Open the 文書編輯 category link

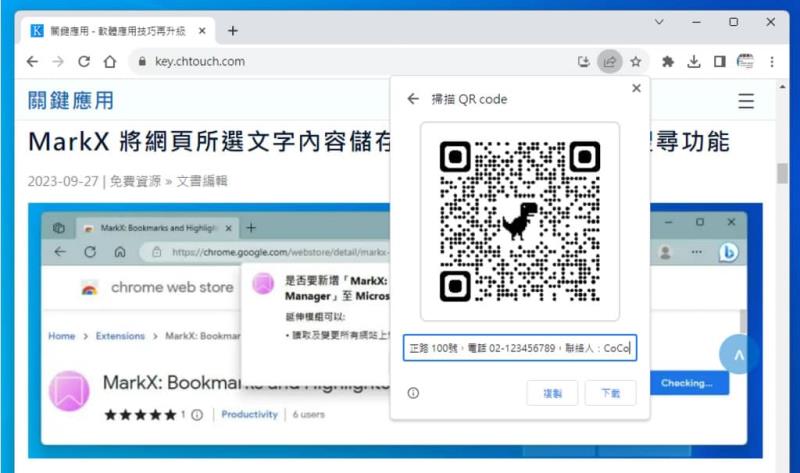(x=202, y=181)
